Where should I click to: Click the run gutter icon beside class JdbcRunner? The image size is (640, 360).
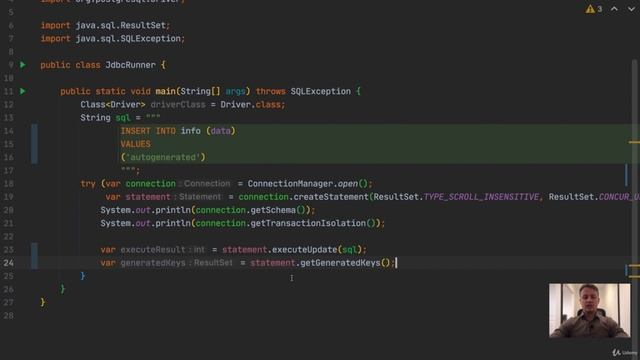pos(23,65)
